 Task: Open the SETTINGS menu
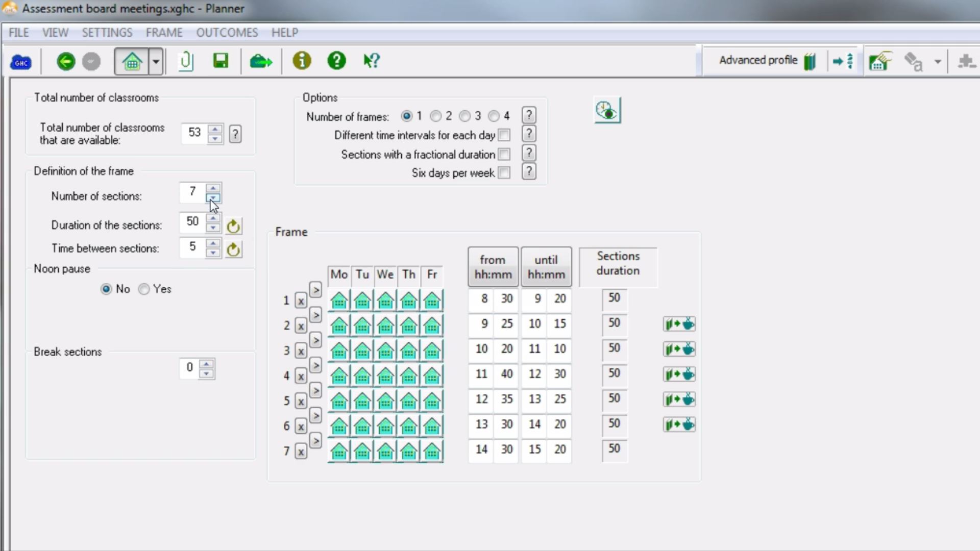[x=107, y=33]
